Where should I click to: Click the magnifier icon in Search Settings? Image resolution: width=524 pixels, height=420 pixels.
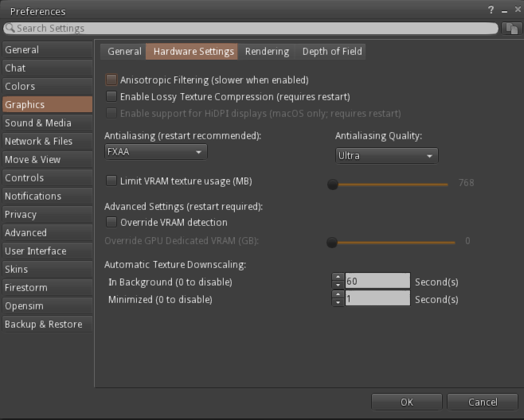[10, 28]
